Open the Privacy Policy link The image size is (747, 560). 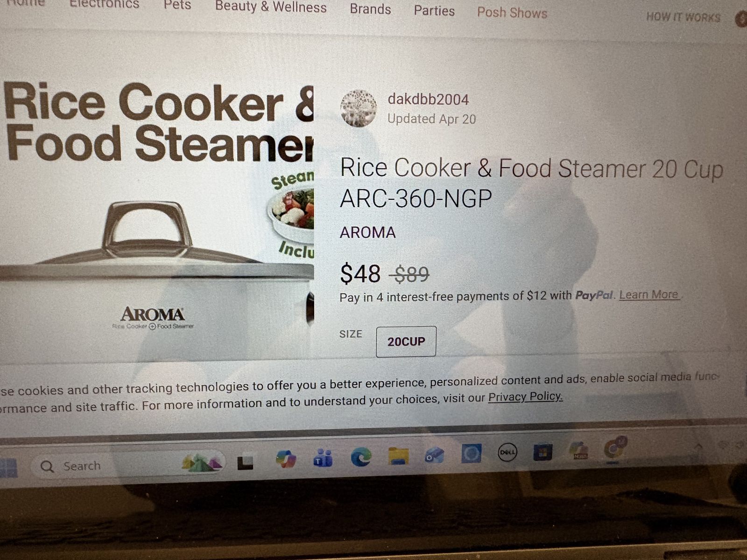click(x=525, y=397)
